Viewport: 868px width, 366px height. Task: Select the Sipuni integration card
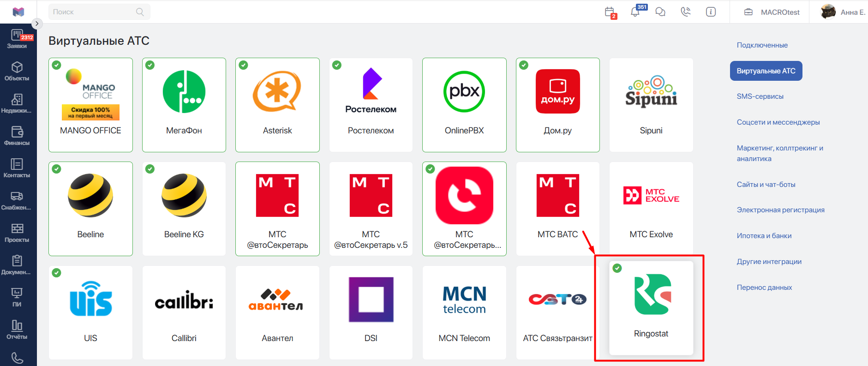point(651,105)
